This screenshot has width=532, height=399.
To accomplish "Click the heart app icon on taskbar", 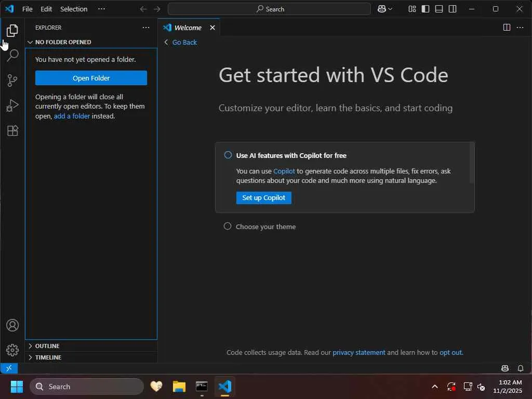I will click(x=156, y=387).
